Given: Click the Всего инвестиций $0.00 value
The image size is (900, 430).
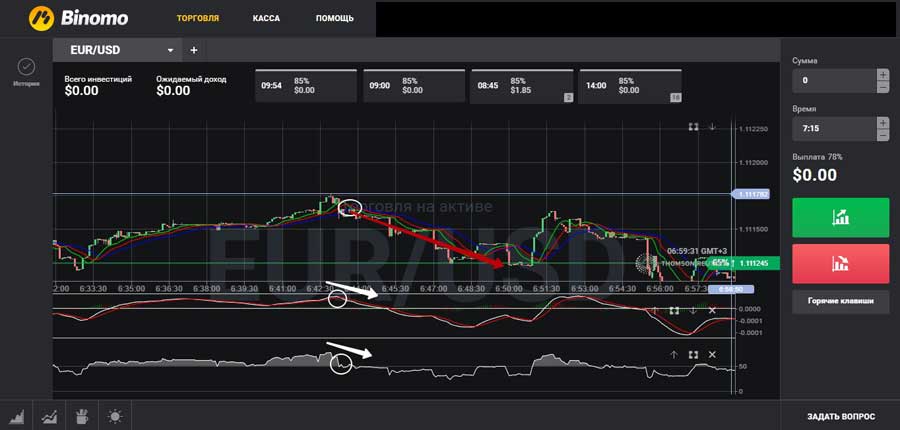Looking at the screenshot, I should (81, 91).
